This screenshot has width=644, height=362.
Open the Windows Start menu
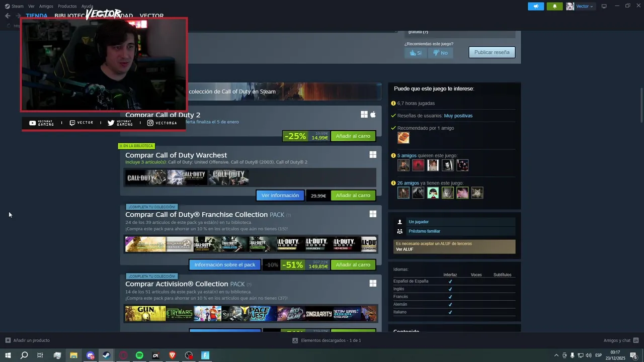[x=8, y=355]
